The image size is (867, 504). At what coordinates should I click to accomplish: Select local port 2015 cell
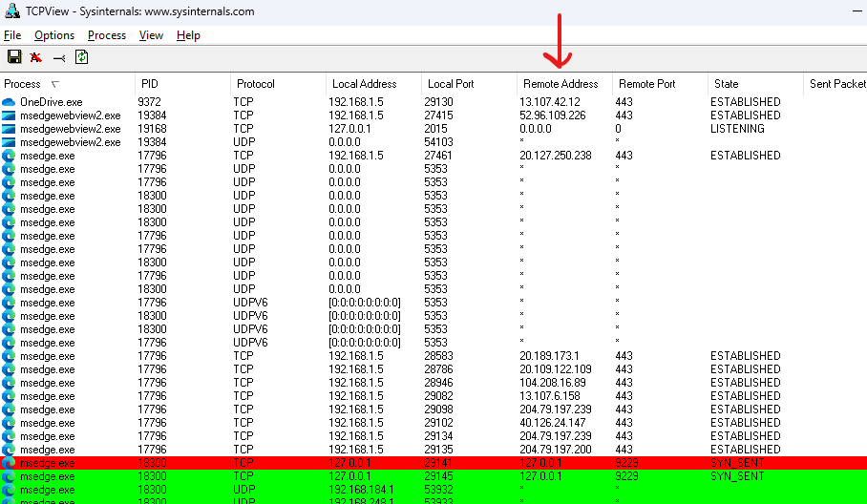tap(435, 129)
